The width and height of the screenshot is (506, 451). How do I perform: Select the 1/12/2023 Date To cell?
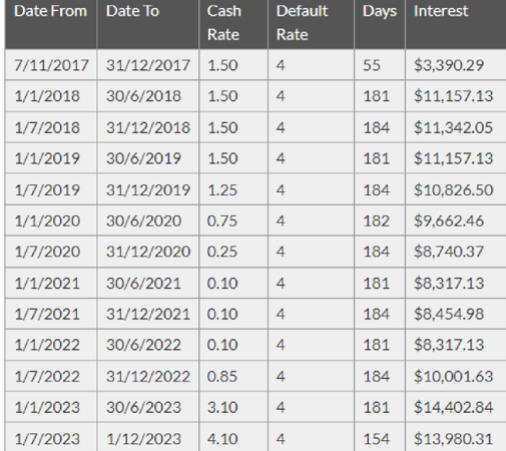pos(148,439)
